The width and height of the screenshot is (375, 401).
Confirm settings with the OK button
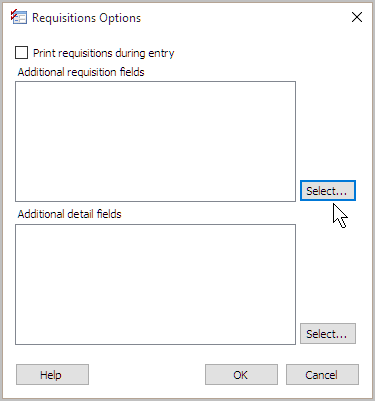pyautogui.click(x=241, y=375)
